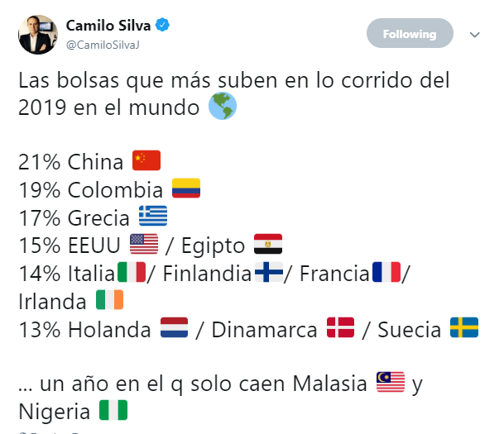Click the @CamiloSilvaJ handle
The width and height of the screenshot is (504, 434).
(102, 44)
